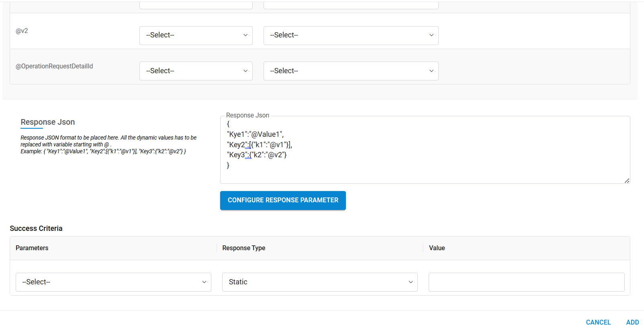
Task: Click the Response Json section heading
Action: point(48,122)
